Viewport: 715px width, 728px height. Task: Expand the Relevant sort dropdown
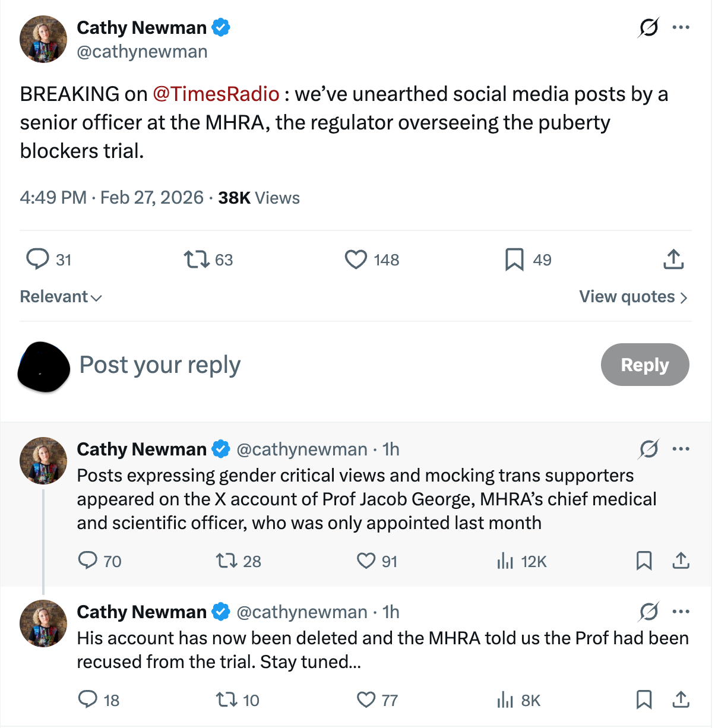click(x=61, y=297)
